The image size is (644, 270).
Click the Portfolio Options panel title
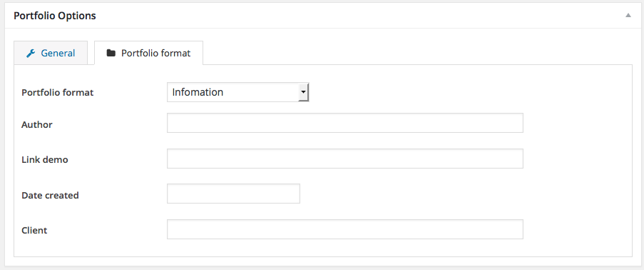click(55, 16)
